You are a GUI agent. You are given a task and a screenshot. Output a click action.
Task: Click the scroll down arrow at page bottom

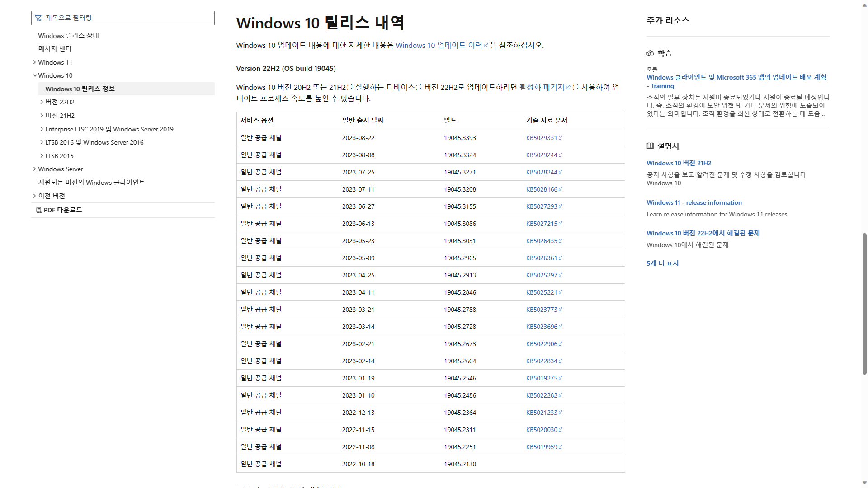[864, 483]
